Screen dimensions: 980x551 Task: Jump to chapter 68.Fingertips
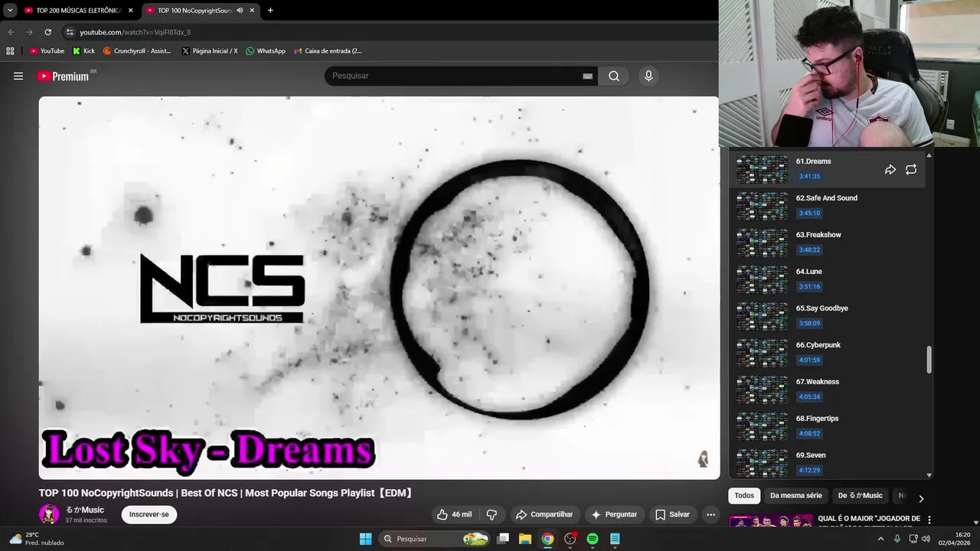click(828, 425)
